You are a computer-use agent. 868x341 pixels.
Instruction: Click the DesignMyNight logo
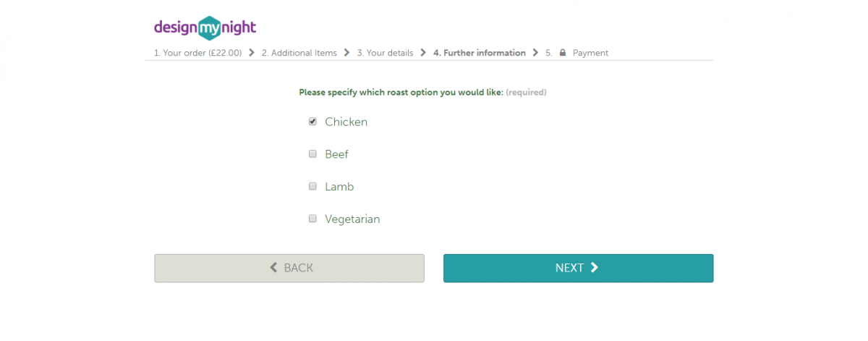pos(205,28)
